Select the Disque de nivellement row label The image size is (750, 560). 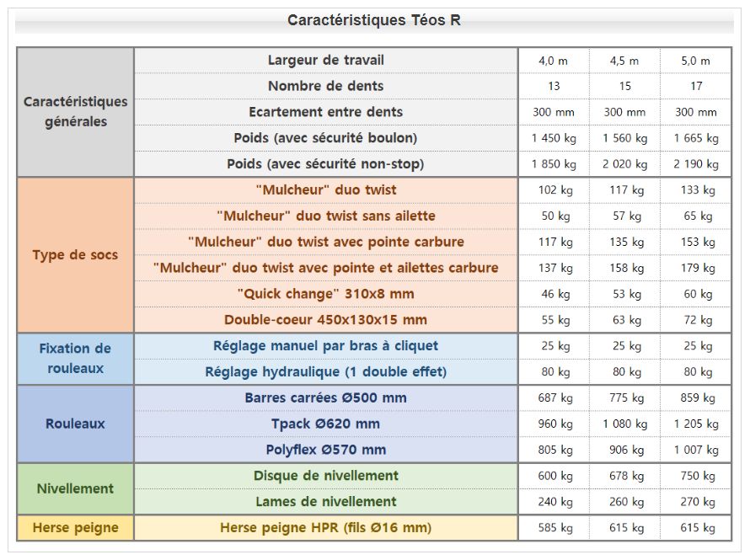coord(326,476)
